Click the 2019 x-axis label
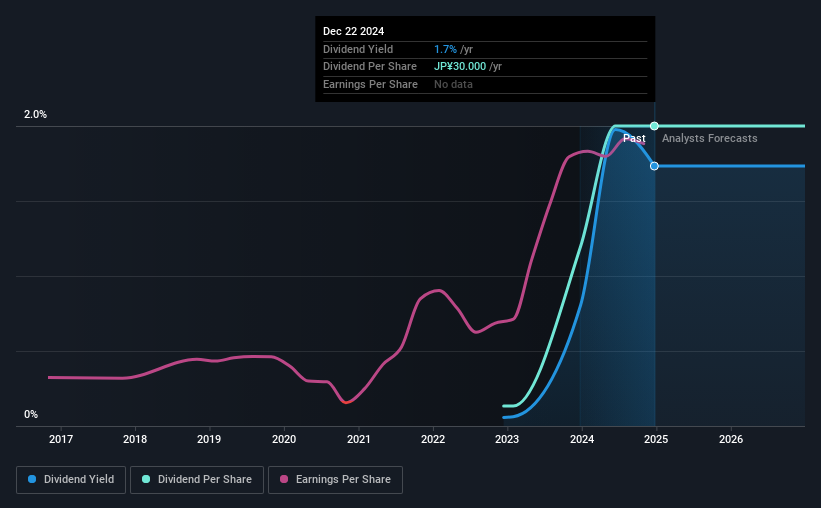This screenshot has height=508, width=821. pos(209,439)
